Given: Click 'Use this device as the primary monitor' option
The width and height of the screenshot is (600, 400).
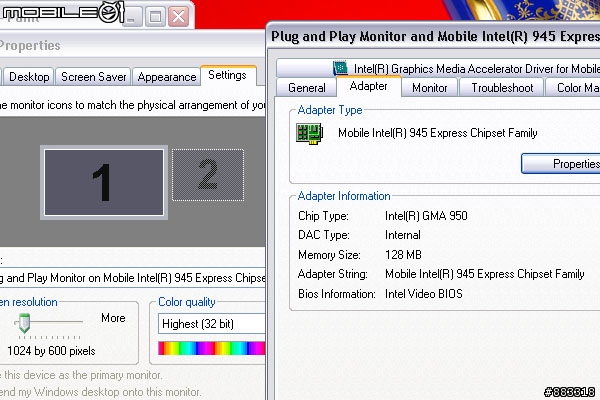Looking at the screenshot, I should [81, 375].
